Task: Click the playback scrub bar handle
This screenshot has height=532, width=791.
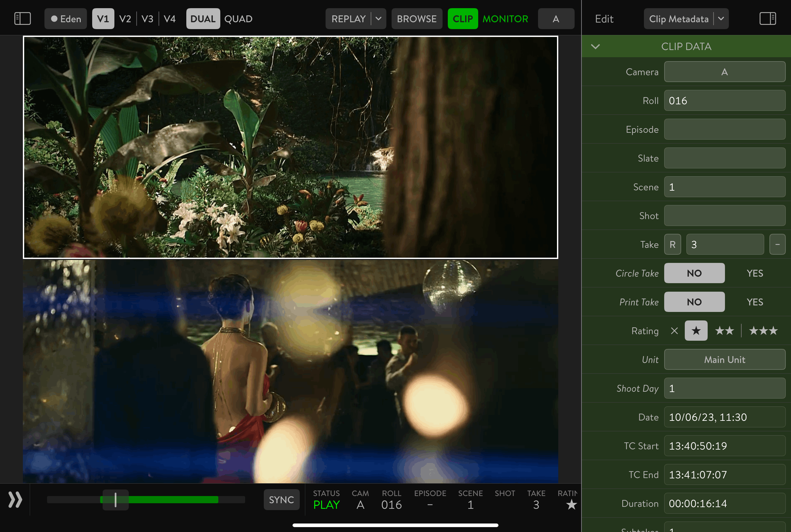Action: (116, 500)
